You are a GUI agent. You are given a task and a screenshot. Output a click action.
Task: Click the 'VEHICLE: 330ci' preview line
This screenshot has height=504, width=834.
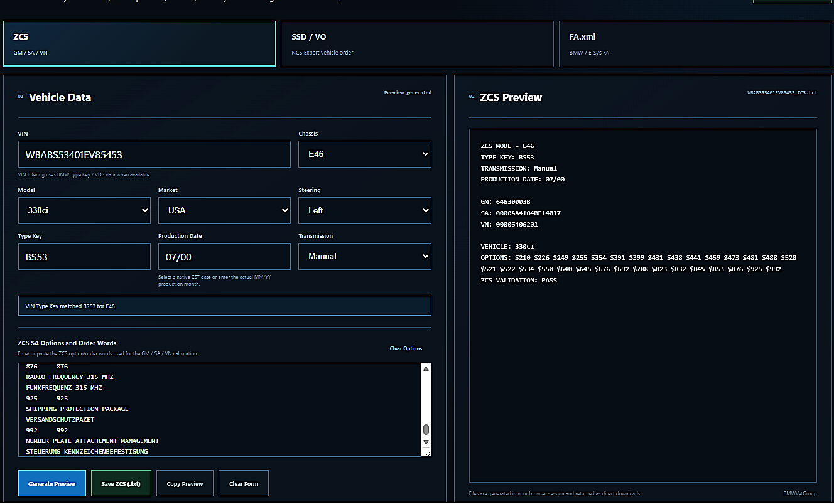[507, 247]
